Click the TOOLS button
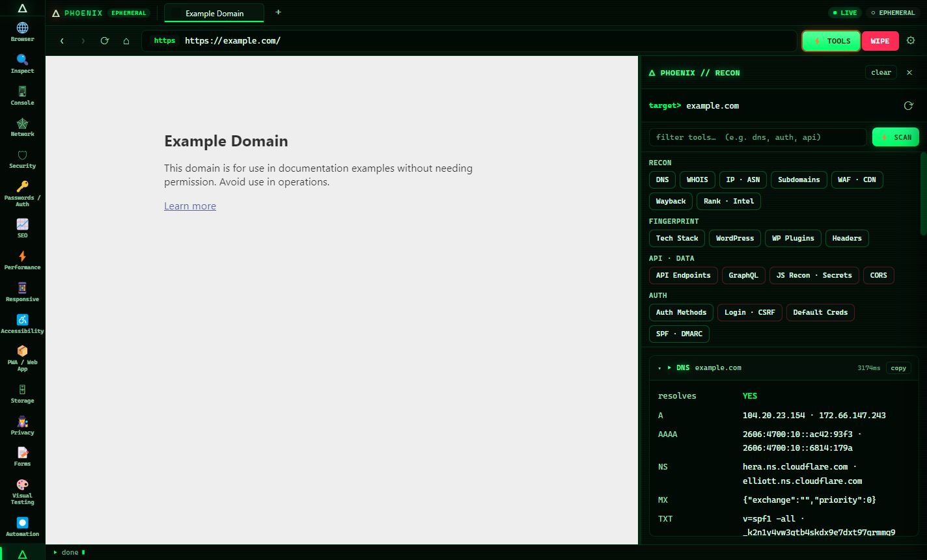The width and height of the screenshot is (927, 560). click(831, 41)
